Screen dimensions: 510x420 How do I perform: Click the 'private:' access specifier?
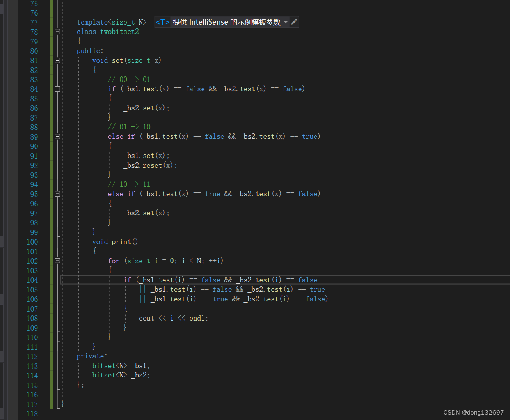(x=92, y=356)
